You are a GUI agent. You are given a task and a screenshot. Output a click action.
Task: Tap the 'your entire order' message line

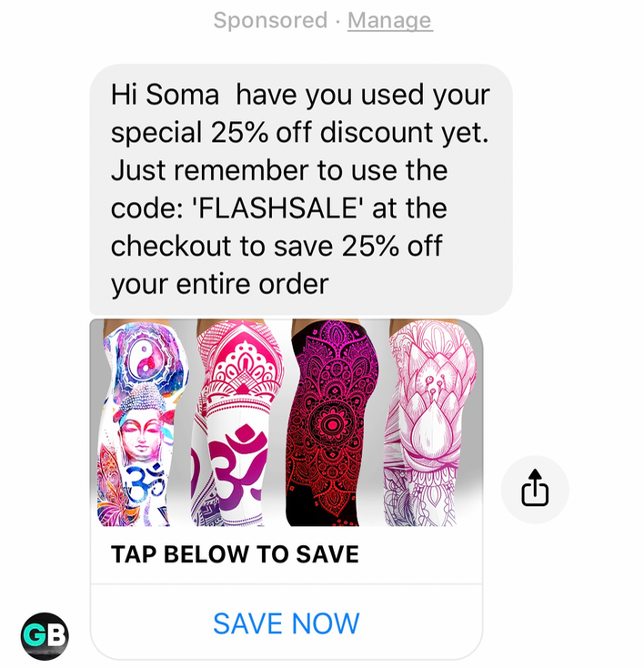click(x=220, y=285)
